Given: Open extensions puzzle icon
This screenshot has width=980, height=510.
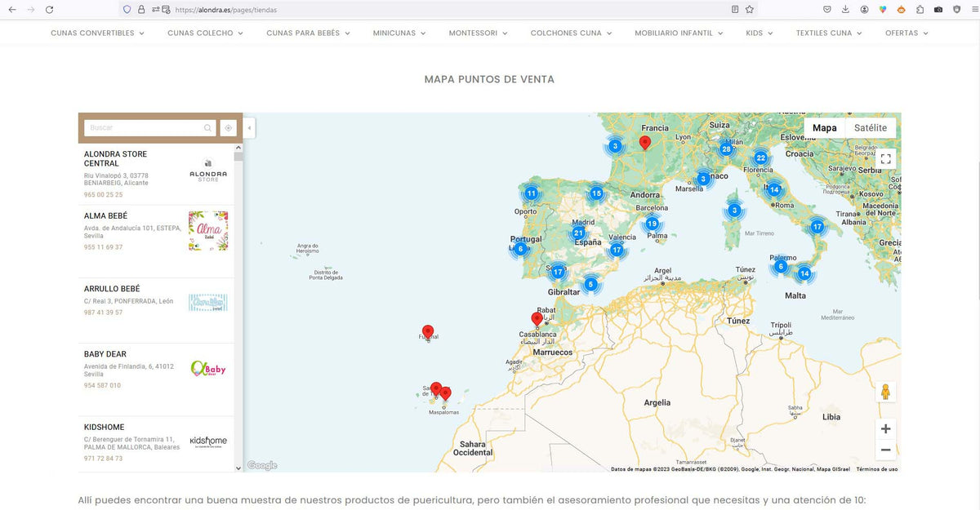Looking at the screenshot, I should (920, 9).
